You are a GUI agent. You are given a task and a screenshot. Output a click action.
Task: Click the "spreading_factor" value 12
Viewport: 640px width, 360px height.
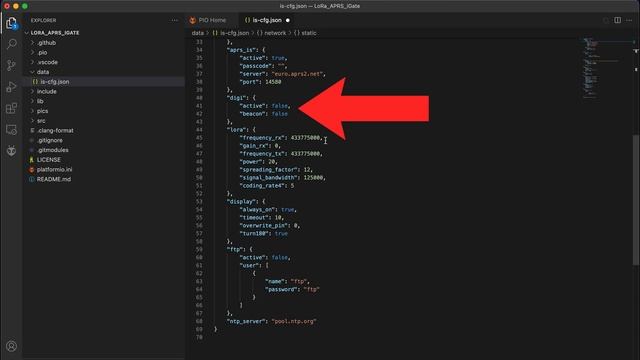(307, 169)
